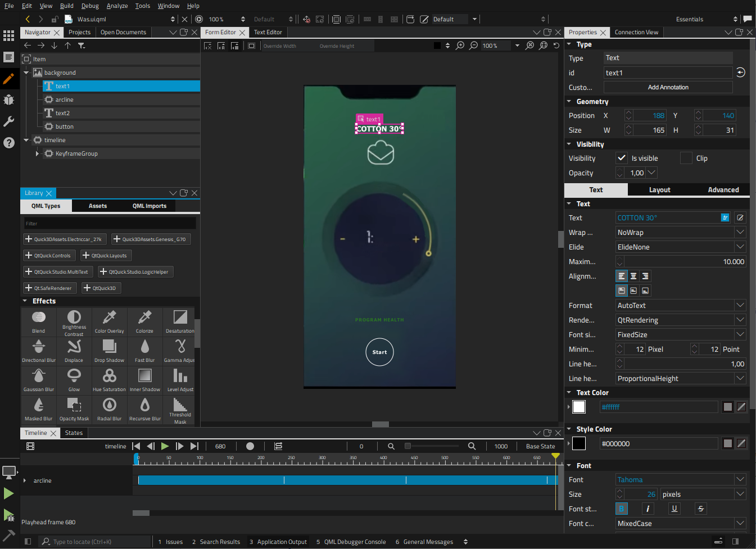Apply the Drop Shadow effect
Viewport: 756px width, 549px height.
(x=109, y=350)
